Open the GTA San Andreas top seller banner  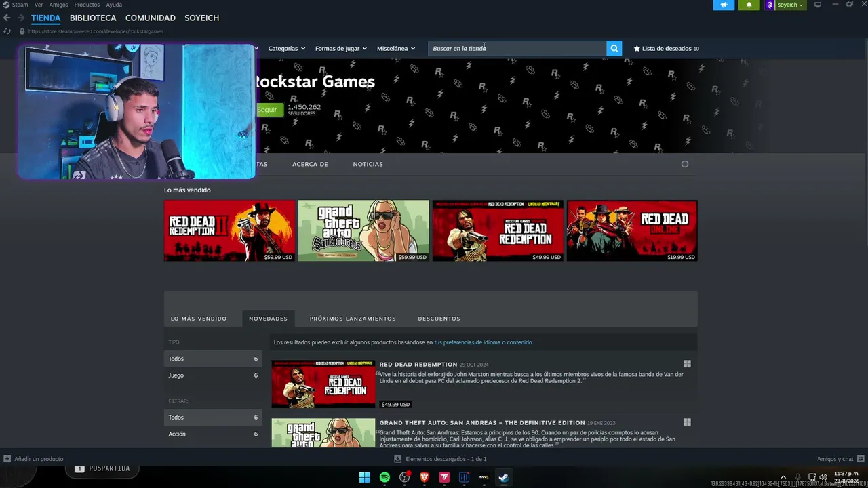pyautogui.click(x=363, y=230)
